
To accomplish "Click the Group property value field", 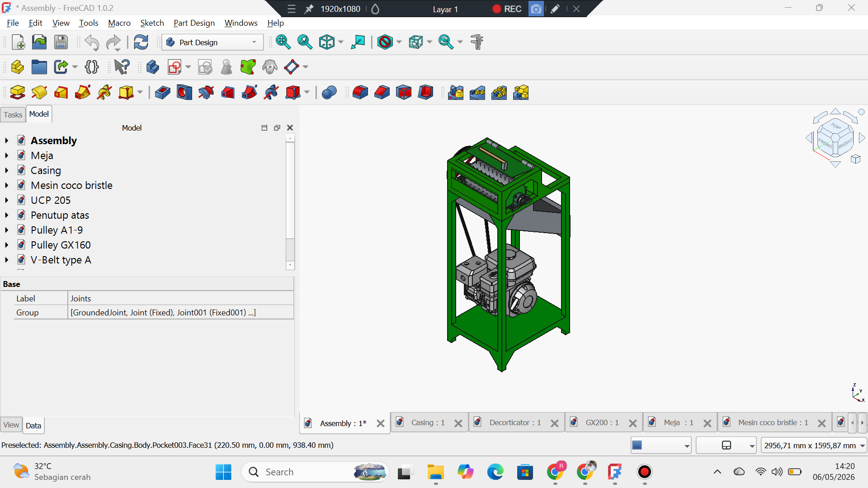I will tap(181, 312).
